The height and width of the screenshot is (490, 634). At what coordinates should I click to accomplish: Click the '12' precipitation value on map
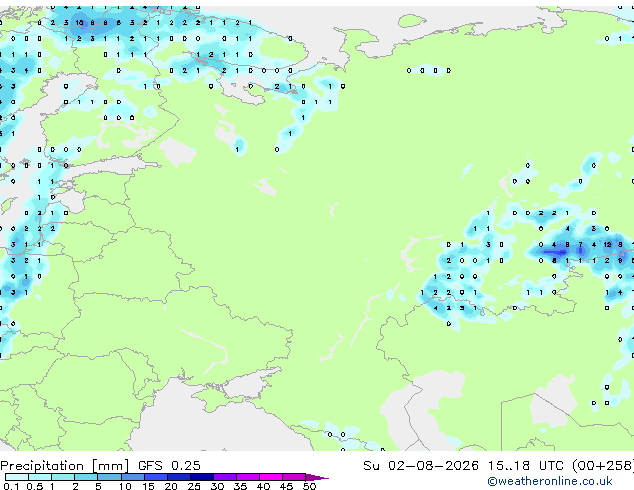pyautogui.click(x=607, y=245)
